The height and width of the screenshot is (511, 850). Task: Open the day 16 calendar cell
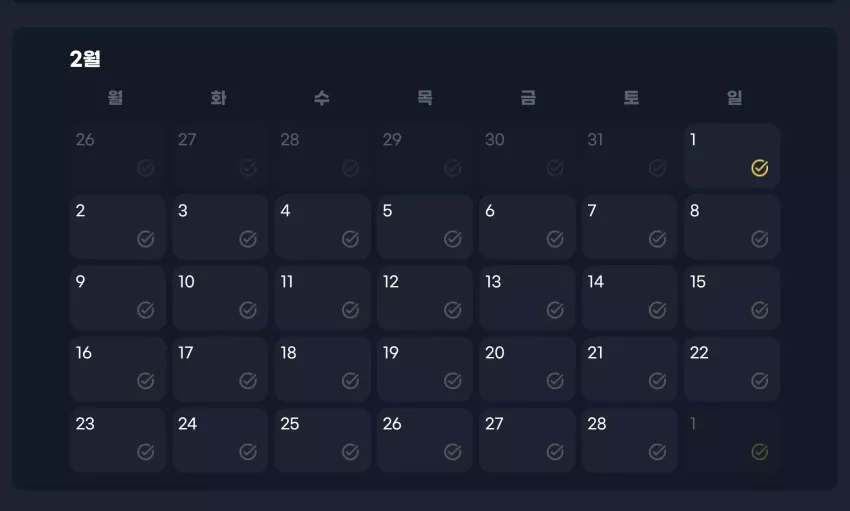tap(118, 369)
